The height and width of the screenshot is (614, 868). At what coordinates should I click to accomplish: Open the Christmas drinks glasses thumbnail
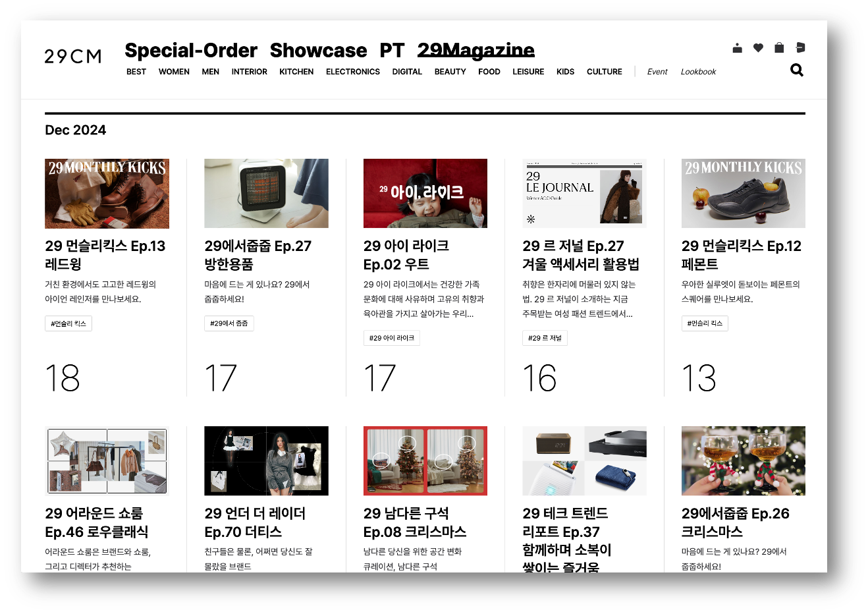pyautogui.click(x=744, y=460)
